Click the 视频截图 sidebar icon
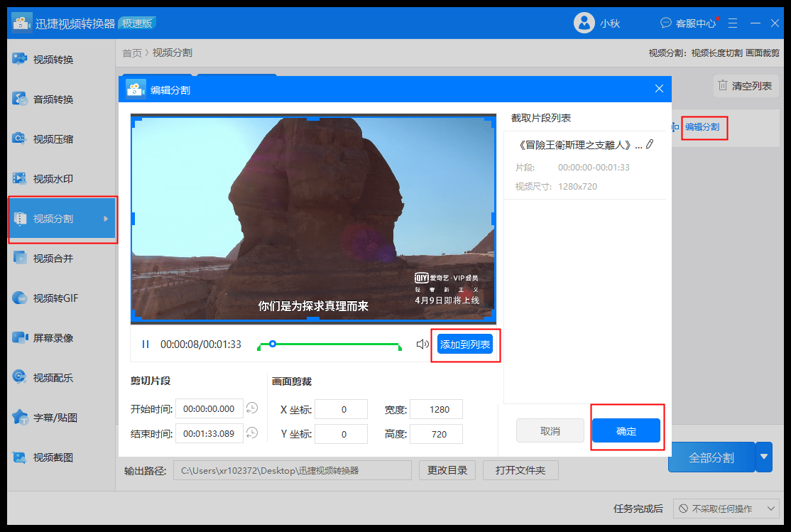 [x=20, y=457]
